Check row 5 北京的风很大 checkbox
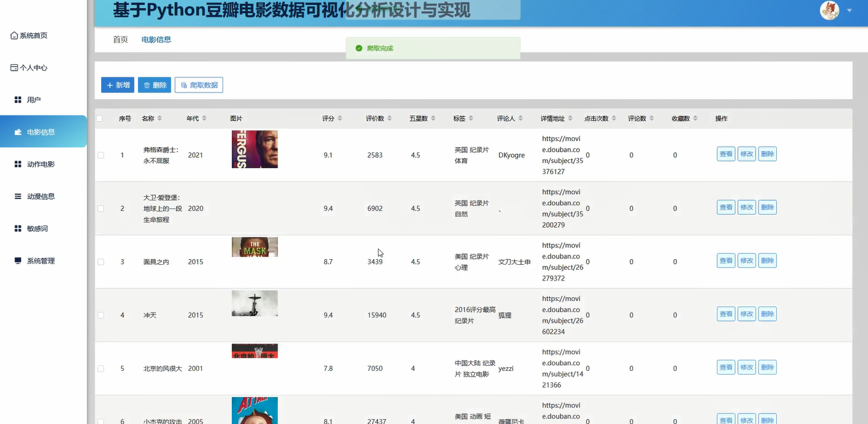868x424 pixels. tap(101, 368)
